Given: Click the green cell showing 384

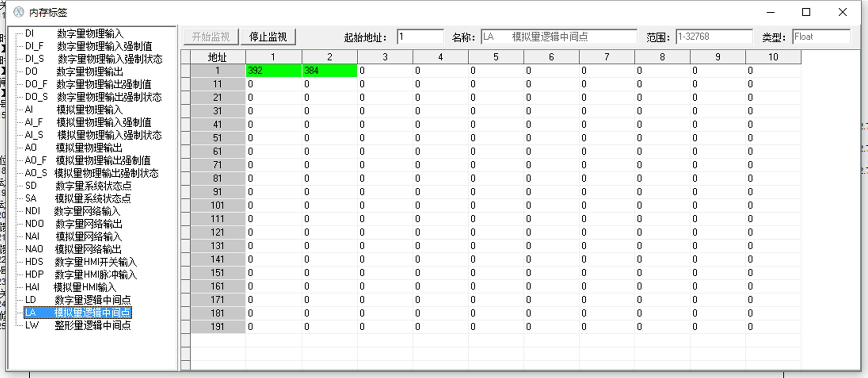Looking at the screenshot, I should 329,70.
